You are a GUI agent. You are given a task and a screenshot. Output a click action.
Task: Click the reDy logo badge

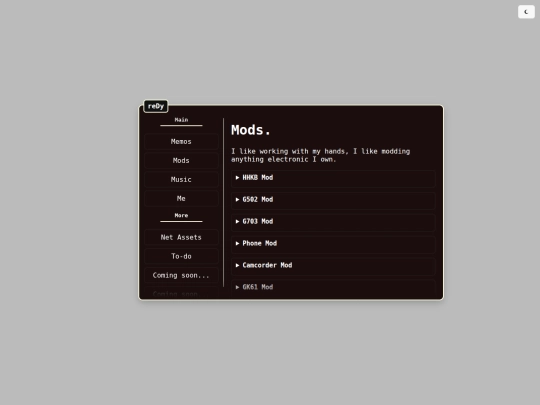(x=156, y=106)
